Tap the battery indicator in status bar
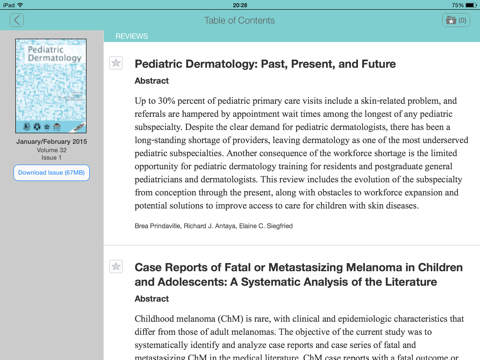Screen dimensions: 480x360 [x=471, y=5]
